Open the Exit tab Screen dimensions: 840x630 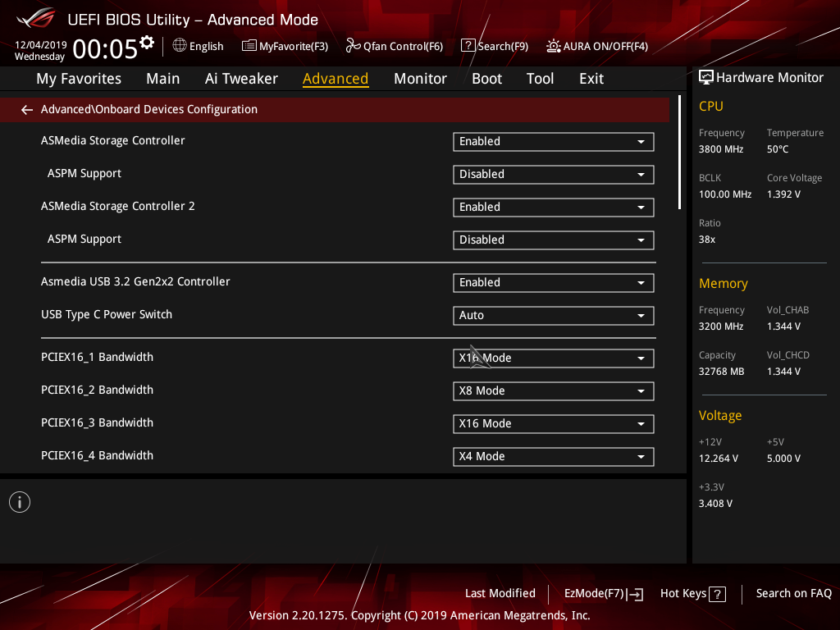point(591,79)
